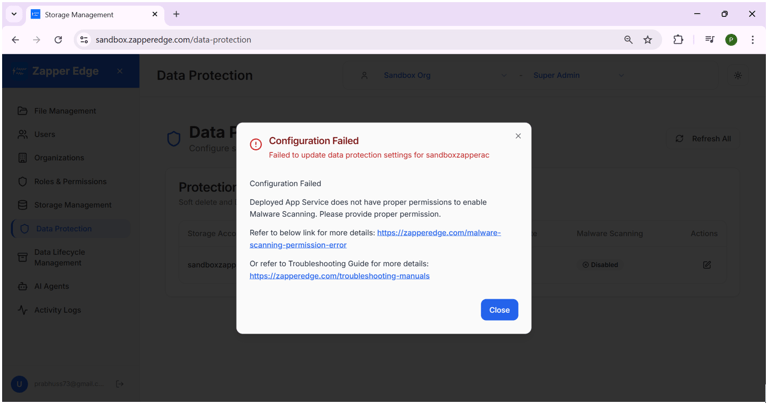Close the Configuration Failed dialog with X
Image resolution: width=768 pixels, height=404 pixels.
pyautogui.click(x=518, y=136)
